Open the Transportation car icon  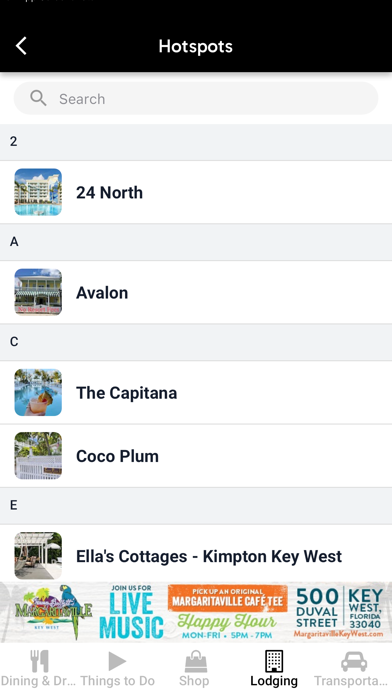click(353, 662)
